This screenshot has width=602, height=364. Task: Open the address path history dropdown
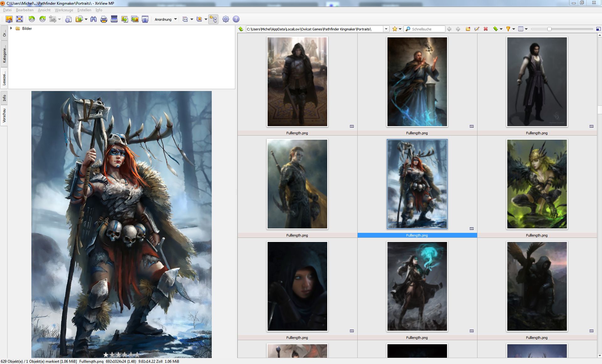[386, 29]
